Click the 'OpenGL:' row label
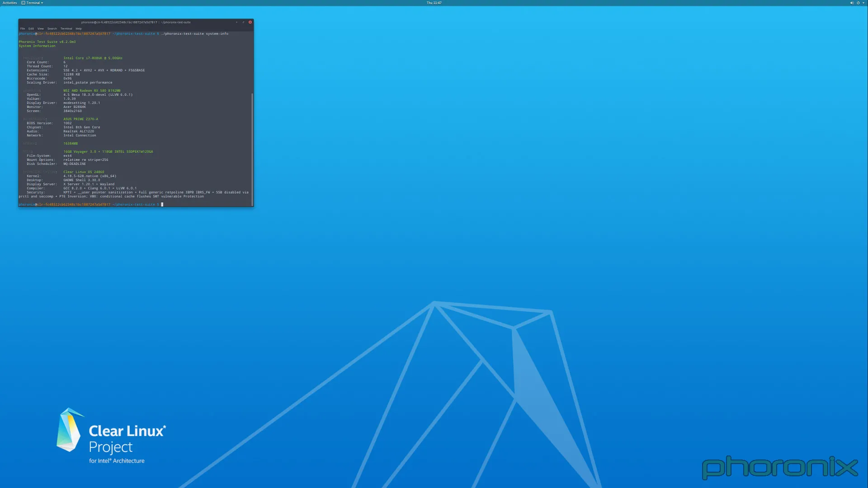Image resolution: width=868 pixels, height=488 pixels. coord(33,94)
